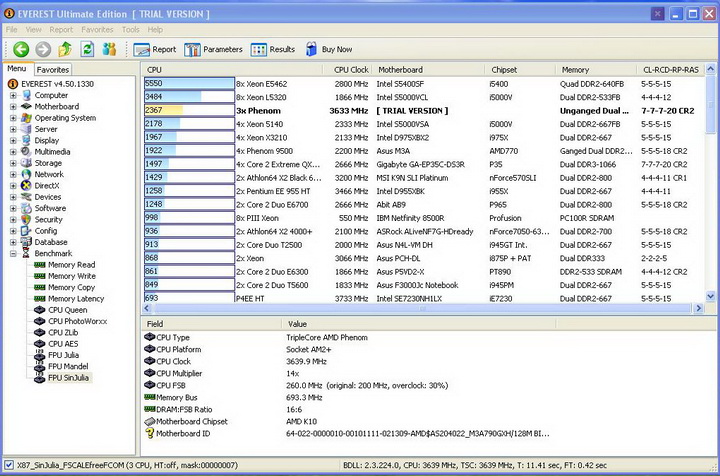Open the CPU Queen benchmark

(x=68, y=310)
